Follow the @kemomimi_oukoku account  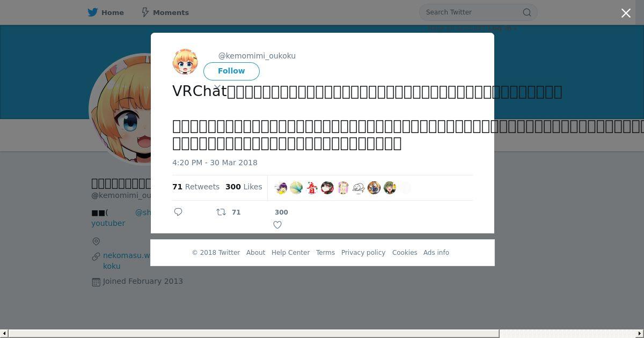click(231, 71)
